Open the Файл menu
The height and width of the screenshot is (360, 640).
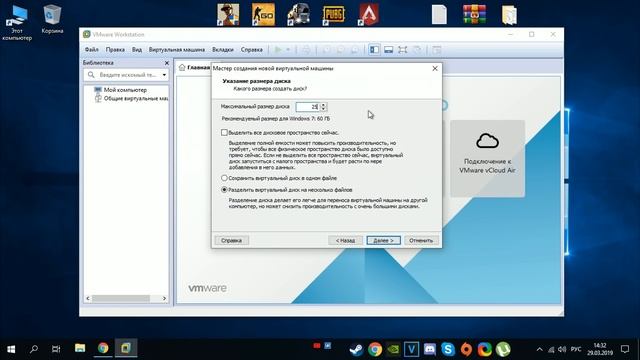[x=91, y=49]
